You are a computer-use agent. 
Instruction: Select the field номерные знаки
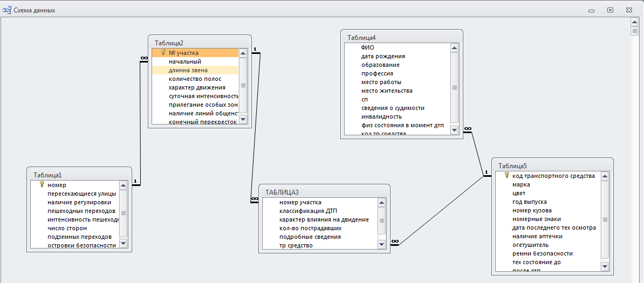(548, 219)
